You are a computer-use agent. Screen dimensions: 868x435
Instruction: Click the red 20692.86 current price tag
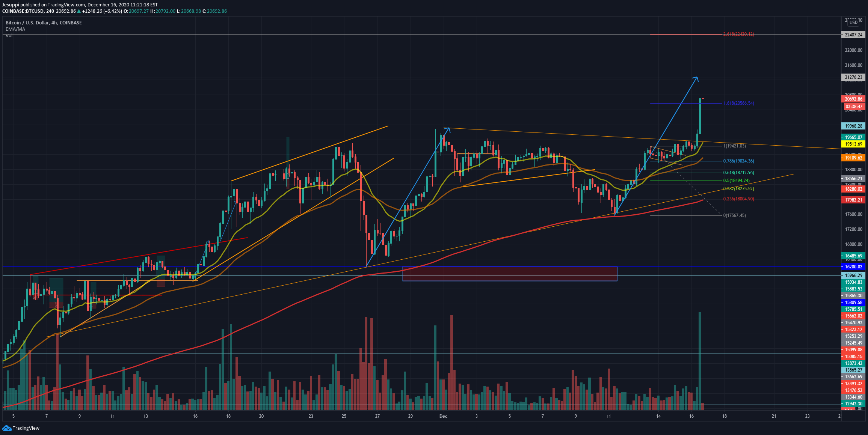[x=854, y=99]
